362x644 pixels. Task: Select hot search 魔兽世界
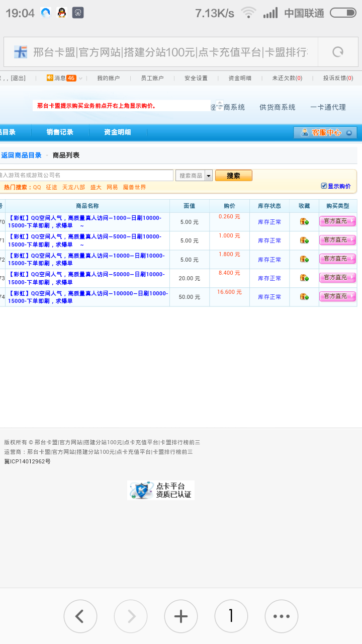135,187
